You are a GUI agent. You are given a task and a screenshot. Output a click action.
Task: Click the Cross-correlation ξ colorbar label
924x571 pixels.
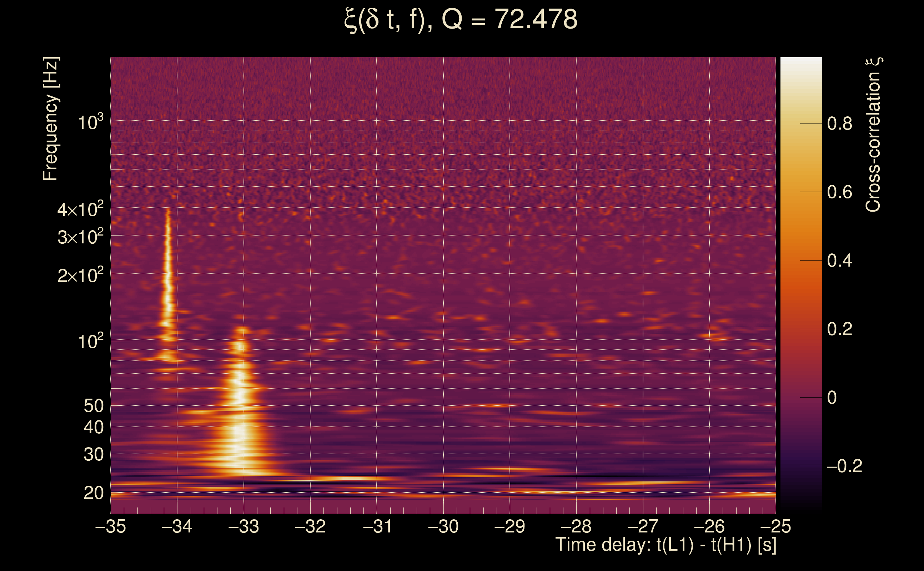pos(873,135)
